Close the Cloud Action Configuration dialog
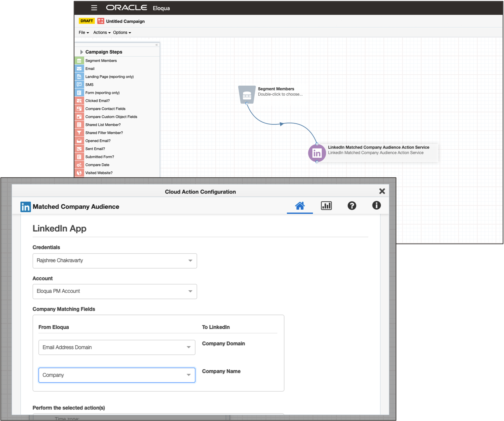The height and width of the screenshot is (421, 504). 382,191
